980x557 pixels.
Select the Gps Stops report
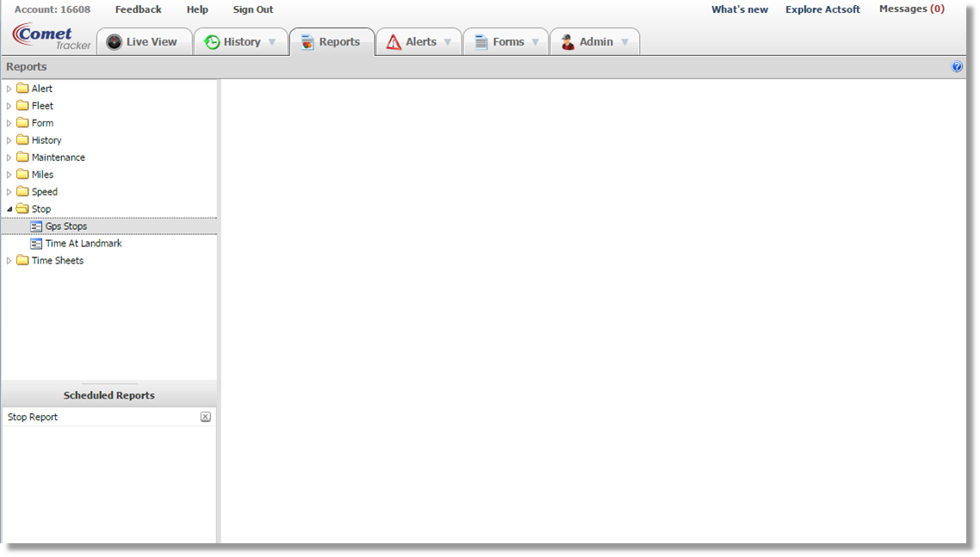[x=109, y=226]
